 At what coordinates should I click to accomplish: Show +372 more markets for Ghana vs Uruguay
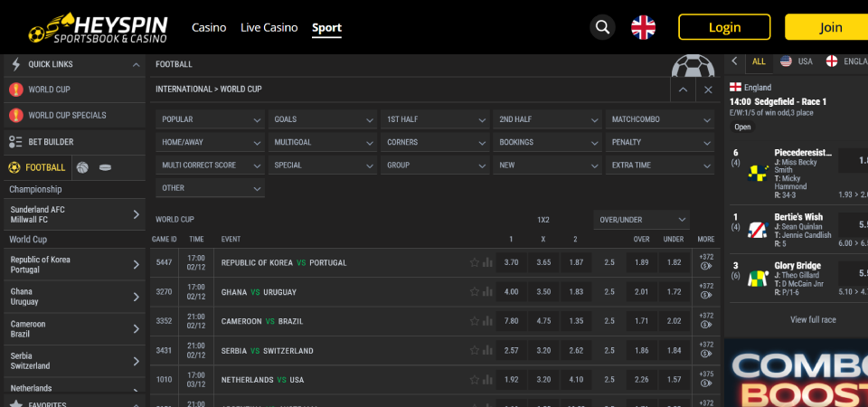click(706, 292)
